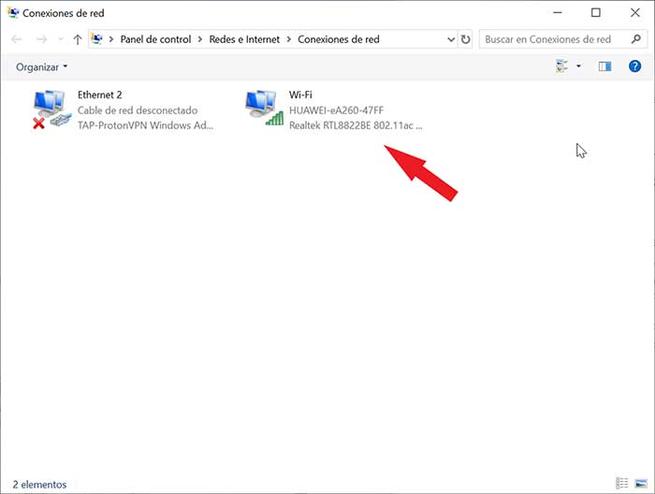
Task: Maximize the Conexiones de red window
Action: coord(596,13)
